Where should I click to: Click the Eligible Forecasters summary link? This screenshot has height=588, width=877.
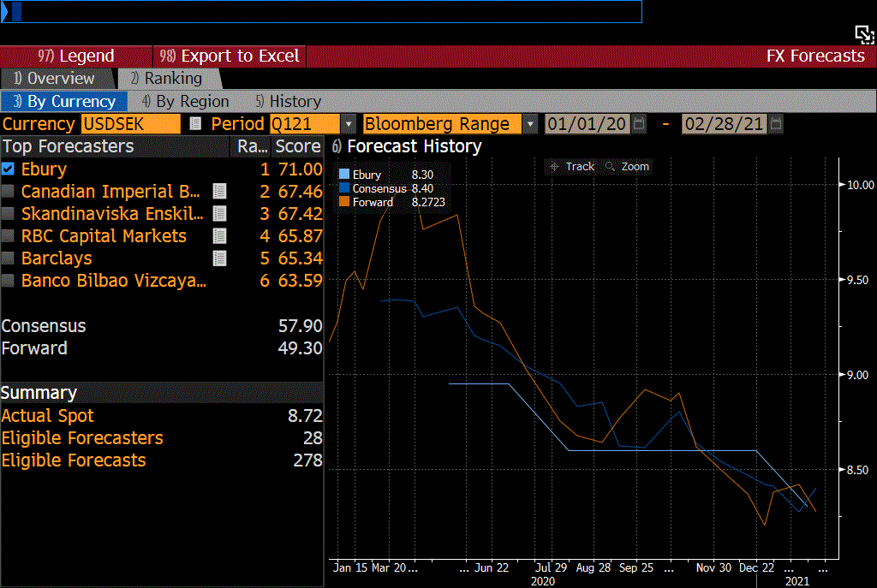(x=82, y=437)
